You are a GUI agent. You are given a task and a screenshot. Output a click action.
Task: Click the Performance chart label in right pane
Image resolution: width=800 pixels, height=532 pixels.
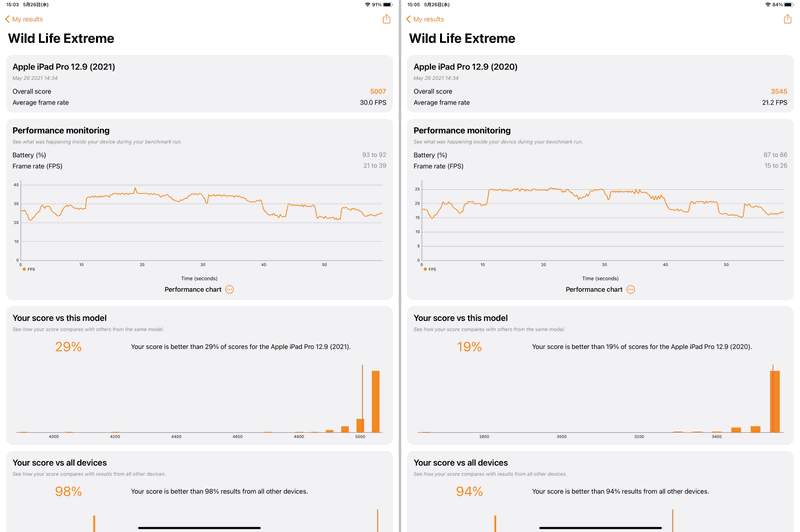pos(594,289)
